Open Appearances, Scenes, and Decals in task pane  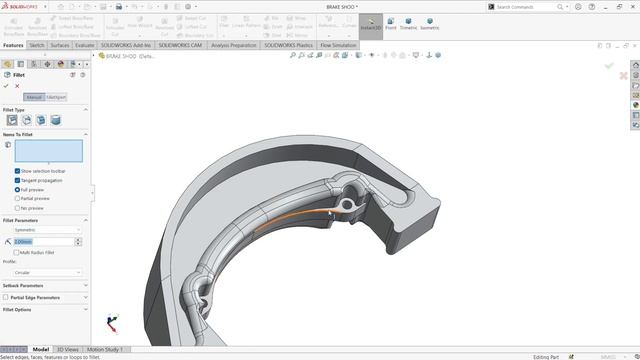[636, 105]
